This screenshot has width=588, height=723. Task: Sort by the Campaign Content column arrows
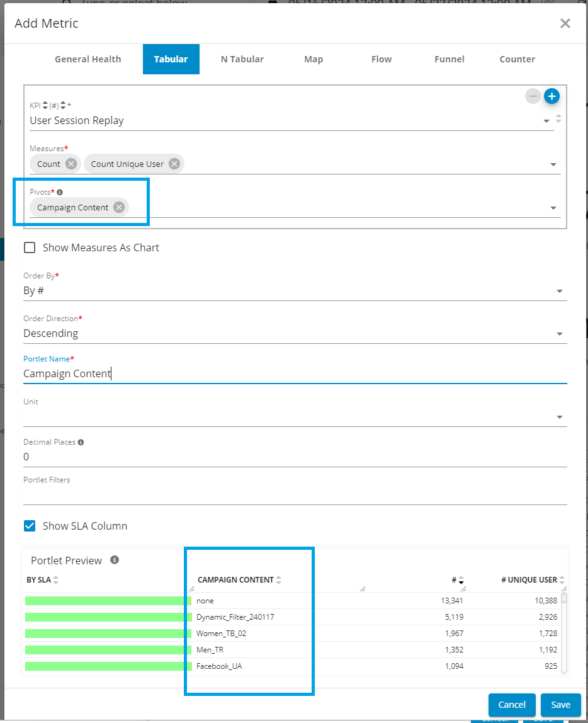pos(279,580)
